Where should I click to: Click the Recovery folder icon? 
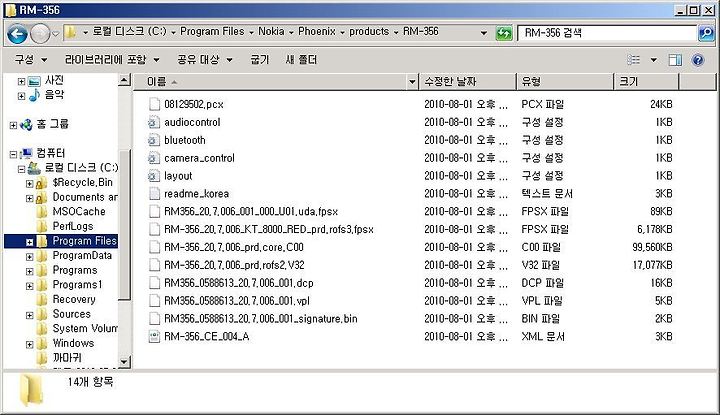click(42, 299)
